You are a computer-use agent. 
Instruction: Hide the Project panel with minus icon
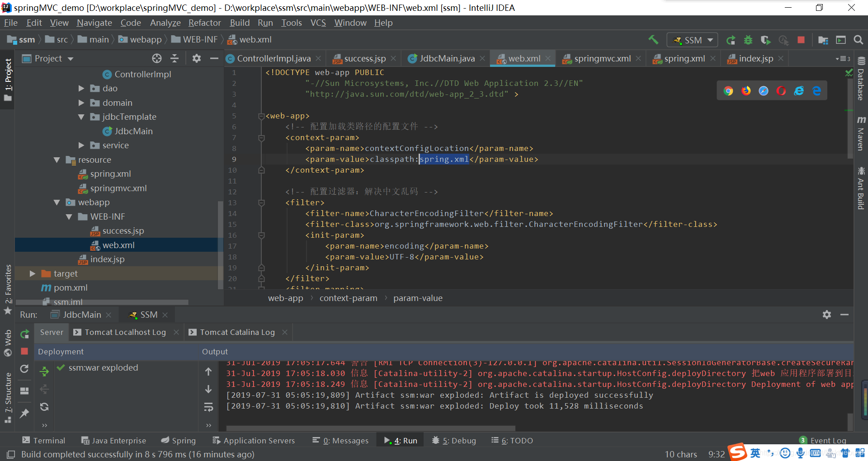coord(214,58)
